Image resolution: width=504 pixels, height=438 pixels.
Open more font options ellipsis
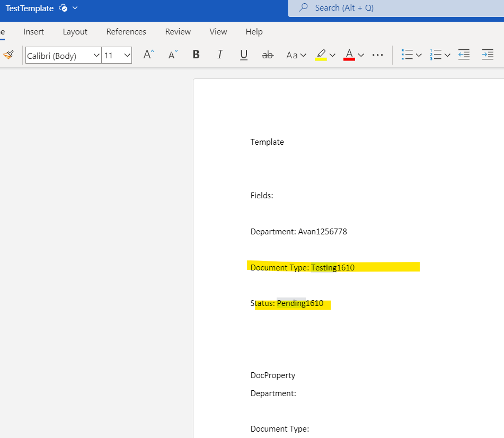(x=377, y=55)
